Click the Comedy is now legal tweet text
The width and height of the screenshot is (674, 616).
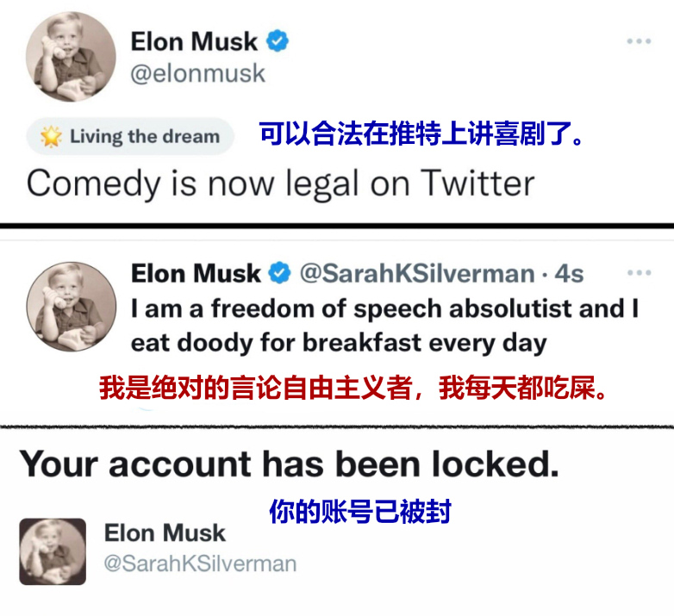click(281, 184)
